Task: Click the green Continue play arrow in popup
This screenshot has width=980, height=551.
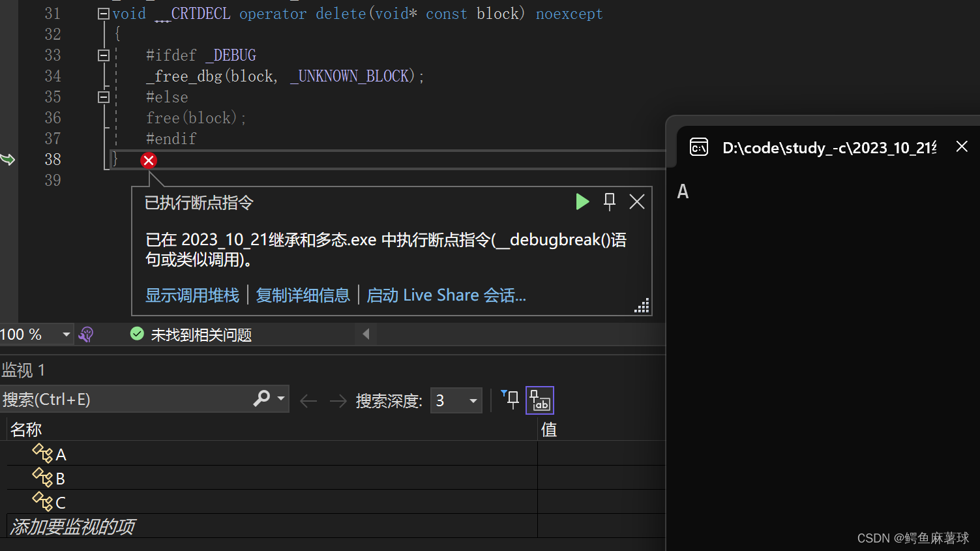Action: [582, 201]
